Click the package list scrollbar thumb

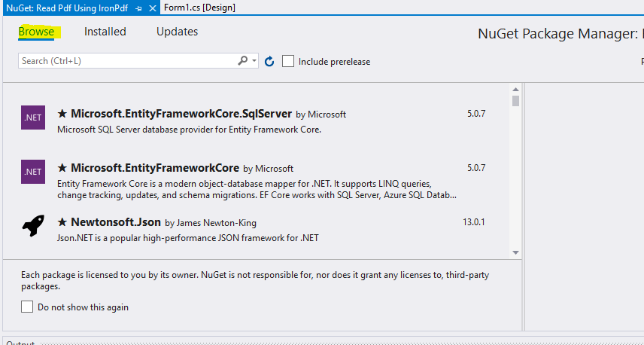515,101
